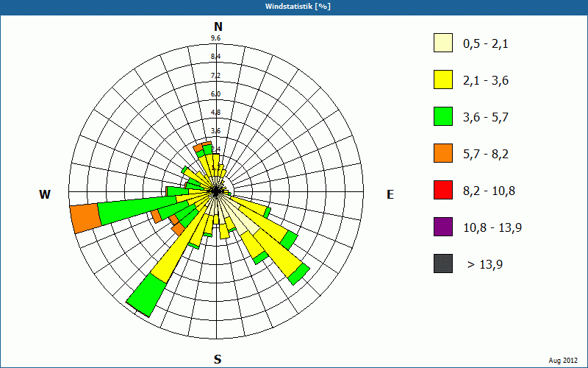Click the large orange segment of the west-southwest bar
The width and height of the screenshot is (588, 368).
(x=85, y=218)
